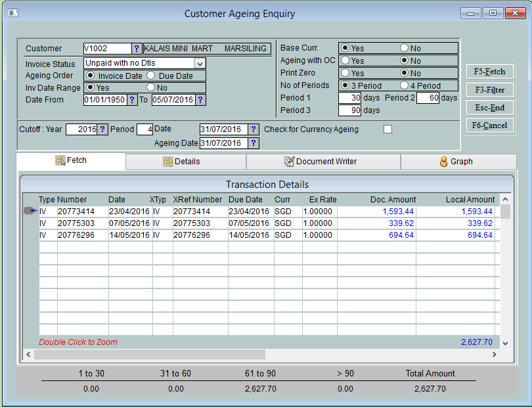
Task: Click the Cutoff Date lookup question mark
Action: point(254,129)
